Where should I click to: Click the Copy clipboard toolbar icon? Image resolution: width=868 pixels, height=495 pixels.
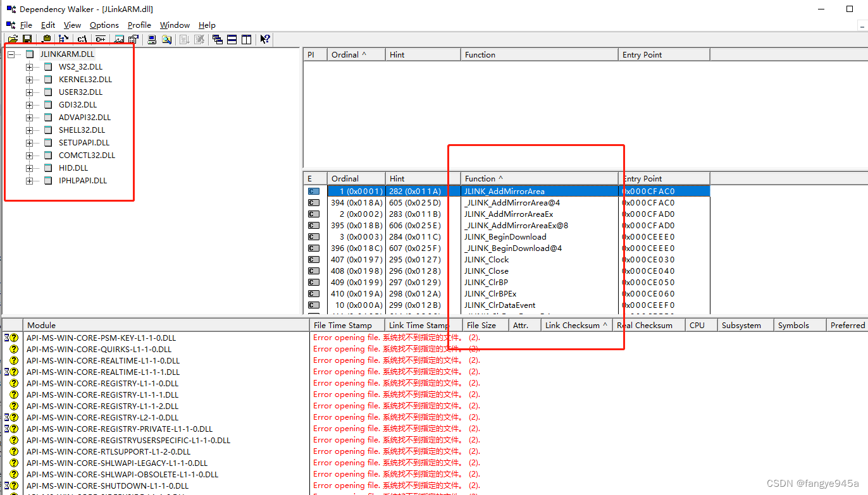pos(46,39)
